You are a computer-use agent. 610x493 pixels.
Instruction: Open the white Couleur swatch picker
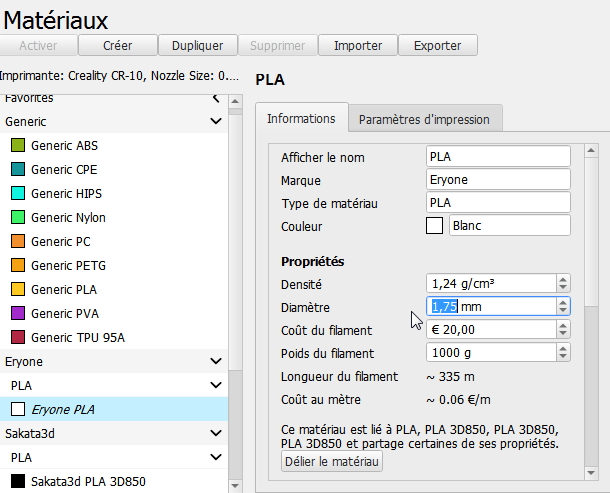pyautogui.click(x=434, y=226)
